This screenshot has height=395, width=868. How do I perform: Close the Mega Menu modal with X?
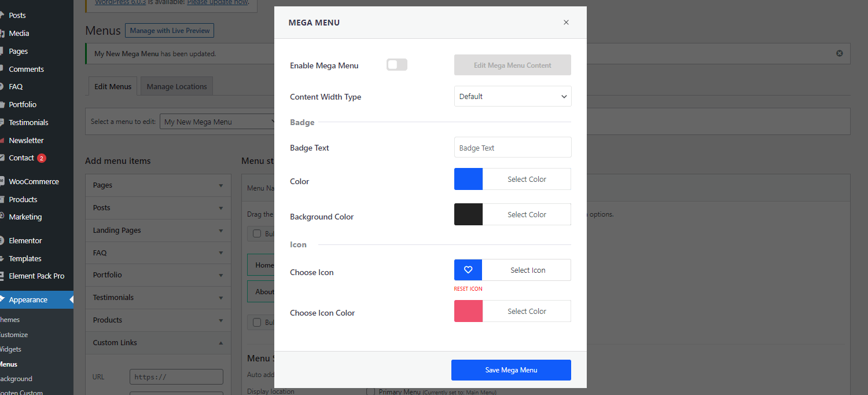[566, 23]
